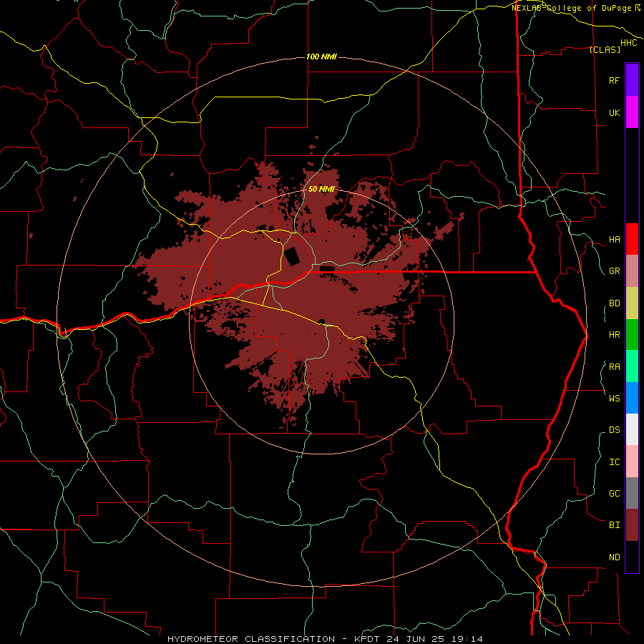This screenshot has width=644, height=644.
Task: Click the HR legend label
Action: (614, 335)
